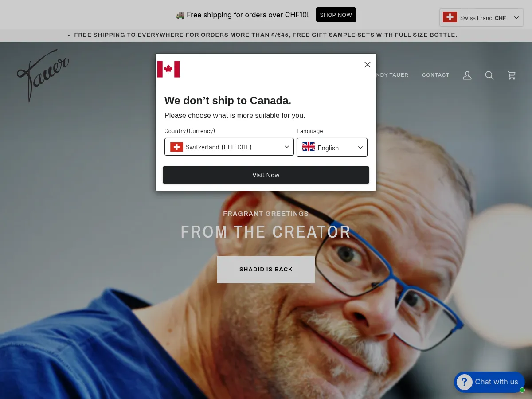Open the account profile icon
Screen dimensions: 532x399
click(467, 76)
